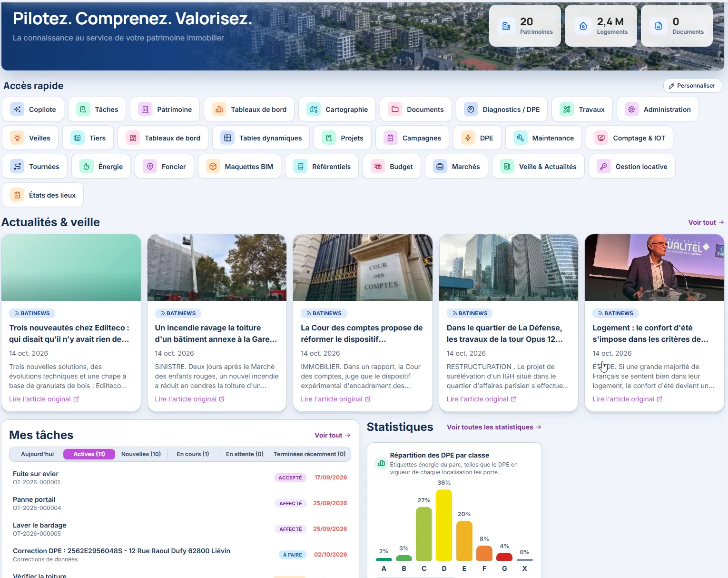Open the Tables dynamiques grid icon
728x578 pixels.
pyautogui.click(x=227, y=138)
